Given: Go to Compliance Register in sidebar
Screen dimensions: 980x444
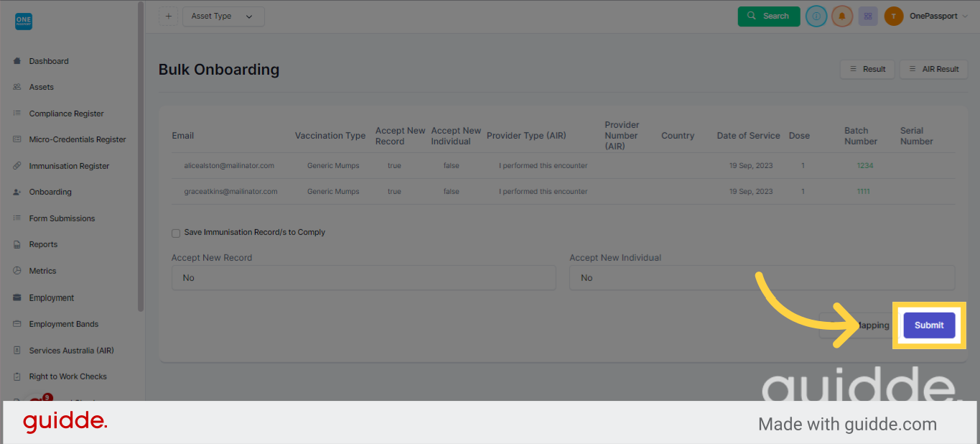Looking at the screenshot, I should click(66, 114).
